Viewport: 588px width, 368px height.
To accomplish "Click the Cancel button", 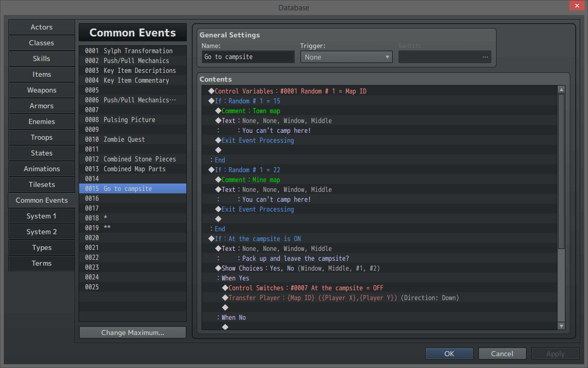I will tap(502, 353).
